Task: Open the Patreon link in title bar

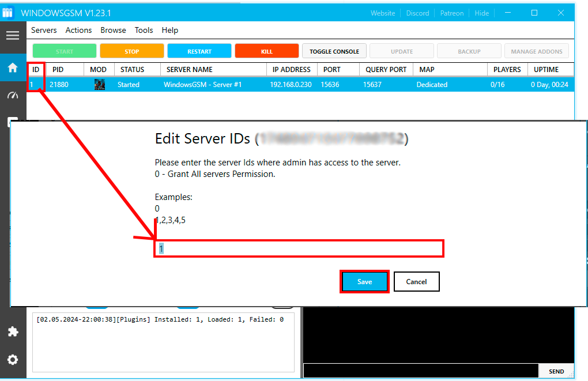Action: pos(452,13)
